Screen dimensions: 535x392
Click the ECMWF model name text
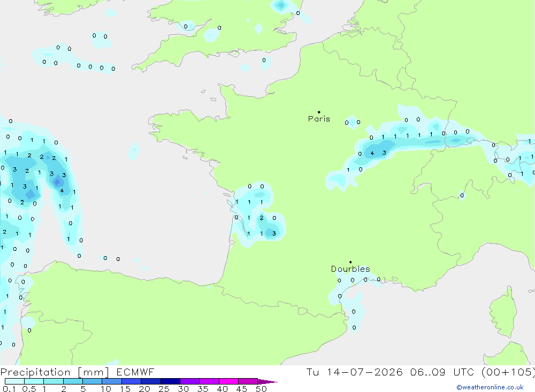click(x=135, y=372)
